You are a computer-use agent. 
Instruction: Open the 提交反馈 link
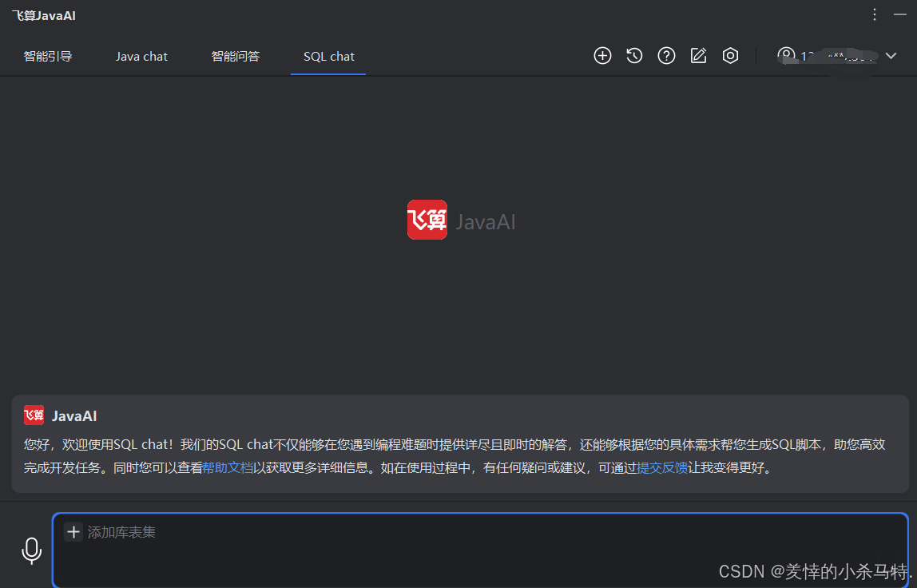coord(662,468)
